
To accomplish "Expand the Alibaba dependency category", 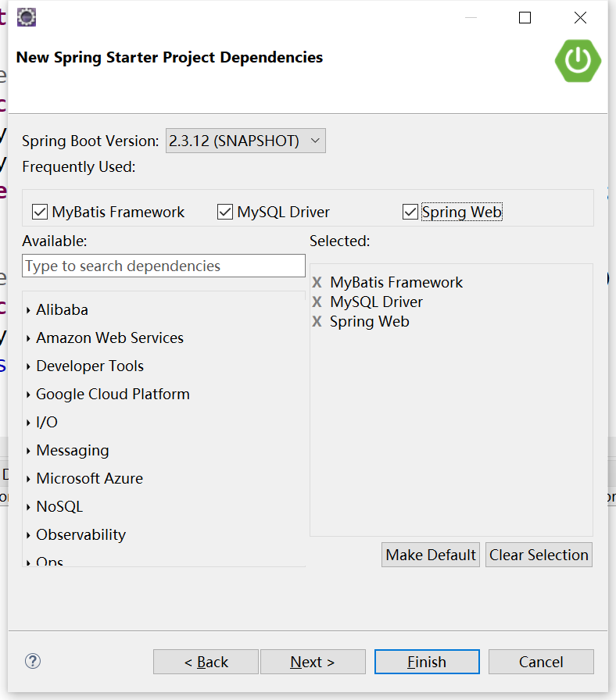I will [29, 311].
